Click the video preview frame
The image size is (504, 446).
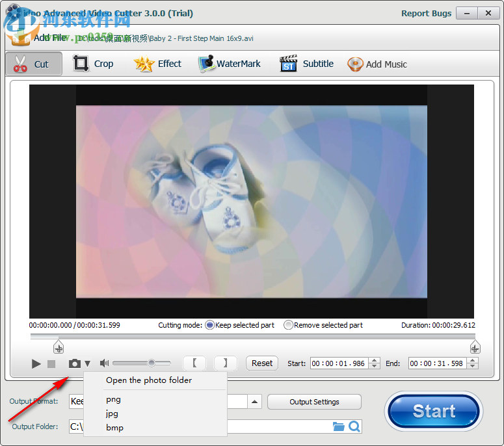click(x=252, y=202)
